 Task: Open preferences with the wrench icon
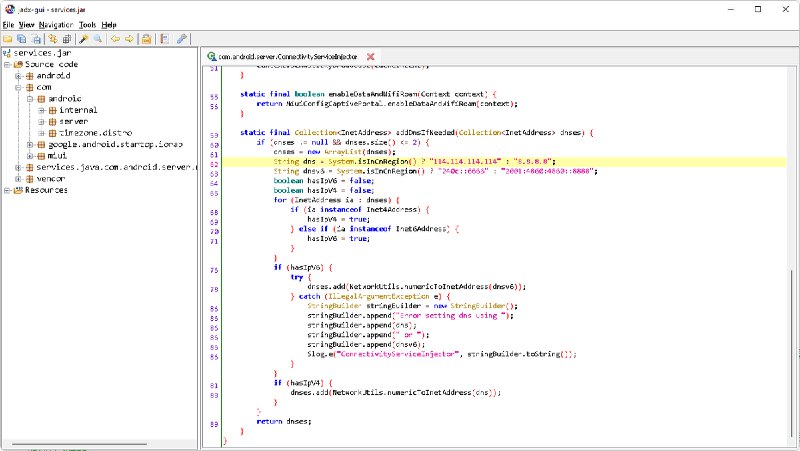(x=181, y=39)
